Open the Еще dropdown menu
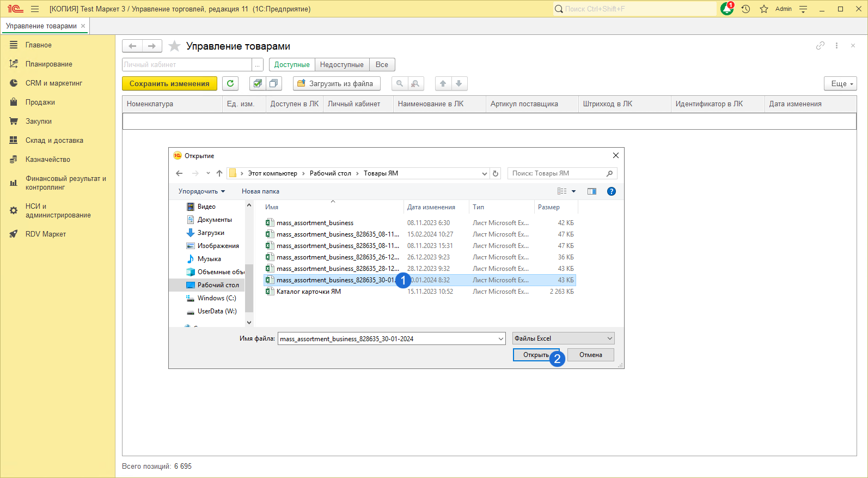 click(840, 83)
